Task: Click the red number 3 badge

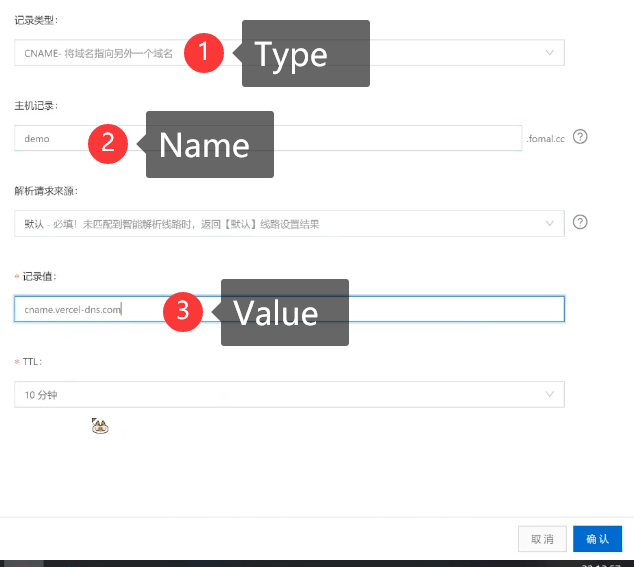Action: coord(183,311)
